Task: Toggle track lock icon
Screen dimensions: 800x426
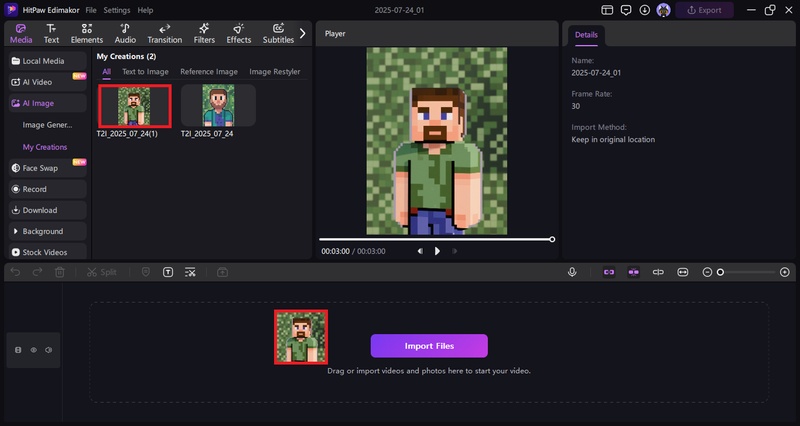Action: (x=18, y=350)
